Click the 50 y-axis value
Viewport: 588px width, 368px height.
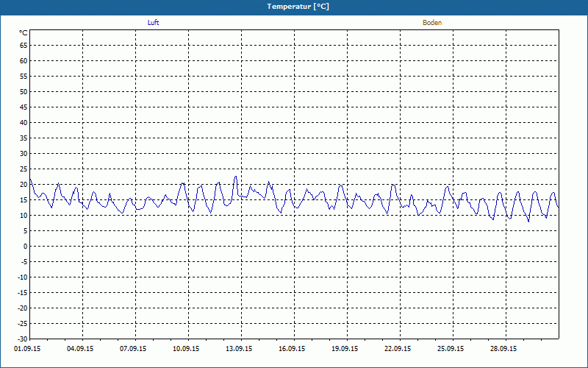[24, 91]
